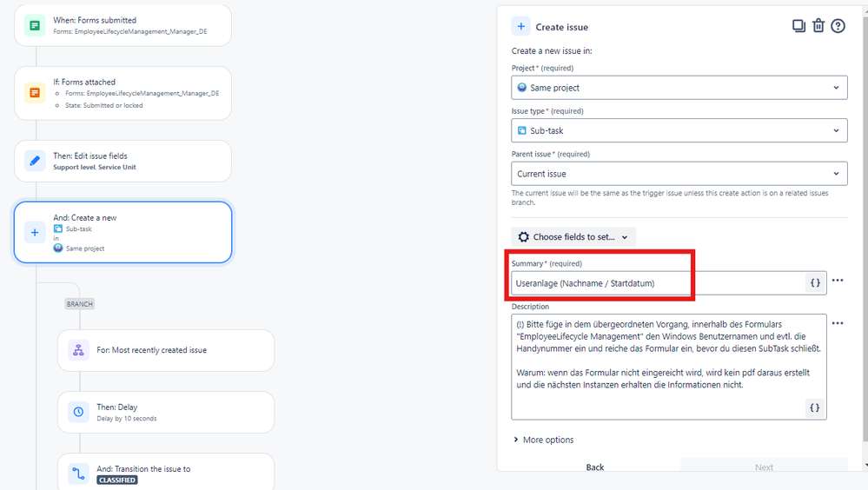This screenshot has height=490, width=868.
Task: Click the Sub-task icon in the Create a new card
Action: (x=57, y=228)
